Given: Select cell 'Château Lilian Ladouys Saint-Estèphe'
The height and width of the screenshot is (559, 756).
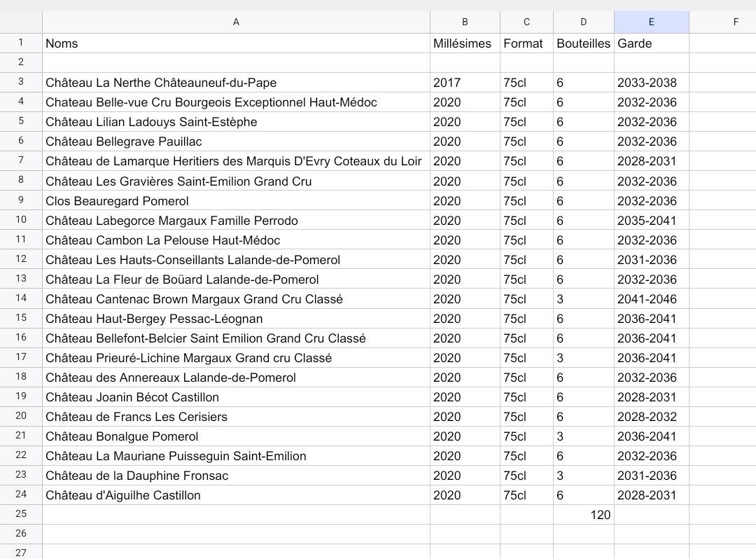Looking at the screenshot, I should click(236, 122).
